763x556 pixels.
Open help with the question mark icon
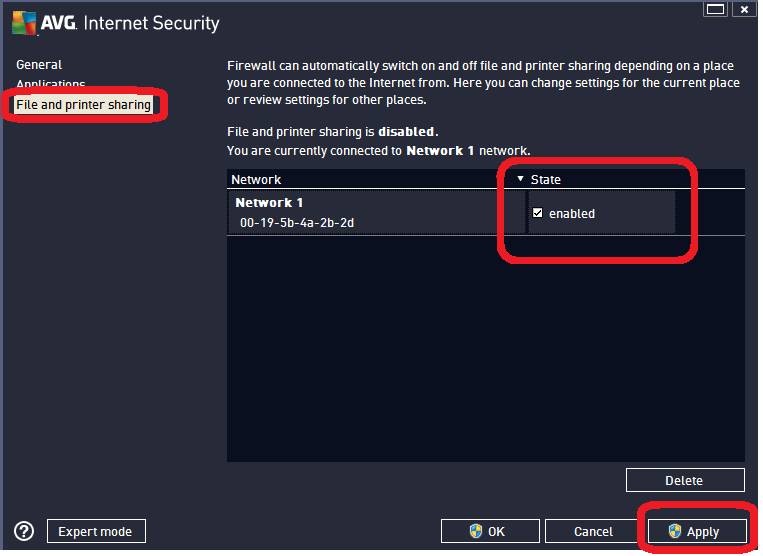coord(25,531)
